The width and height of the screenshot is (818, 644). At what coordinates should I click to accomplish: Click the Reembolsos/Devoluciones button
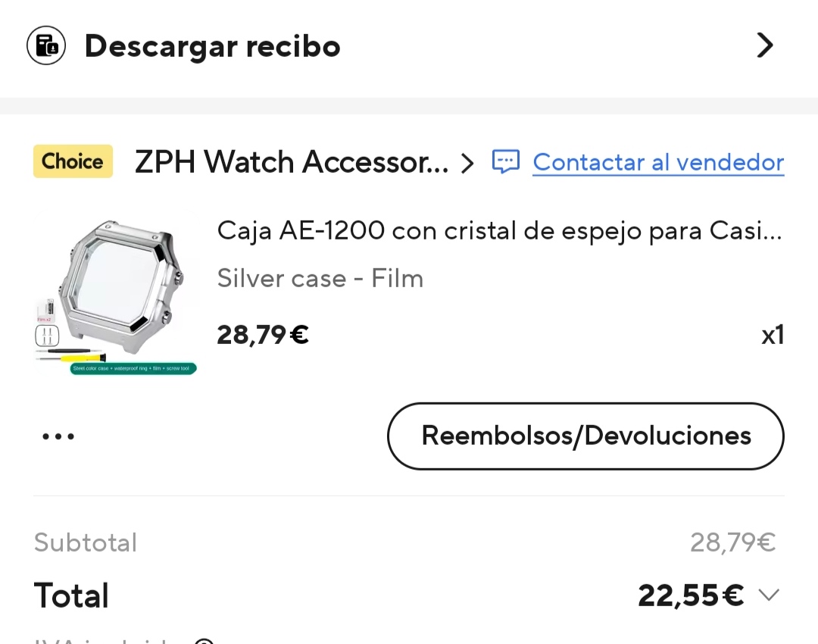pos(585,436)
